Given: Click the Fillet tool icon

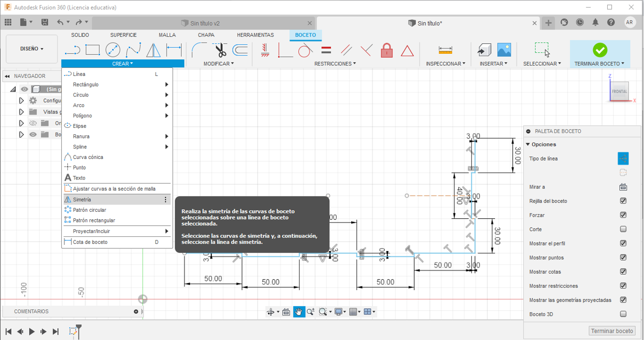Looking at the screenshot, I should (200, 50).
